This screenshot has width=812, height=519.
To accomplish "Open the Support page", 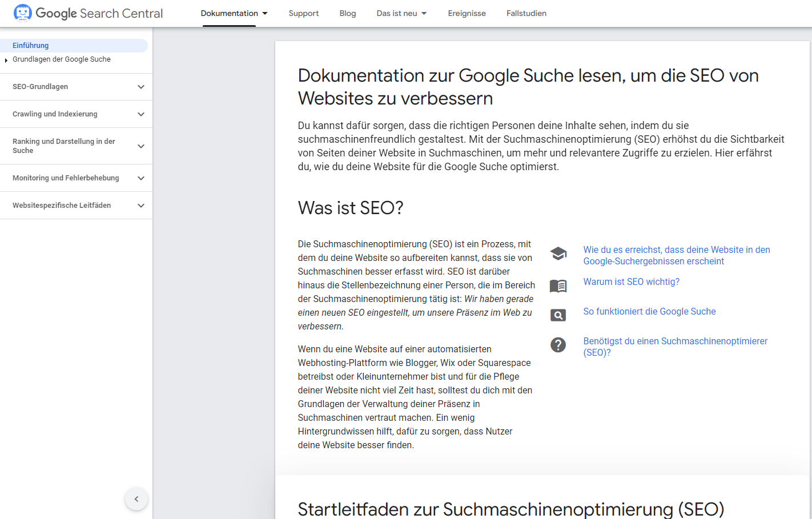I will click(x=303, y=13).
